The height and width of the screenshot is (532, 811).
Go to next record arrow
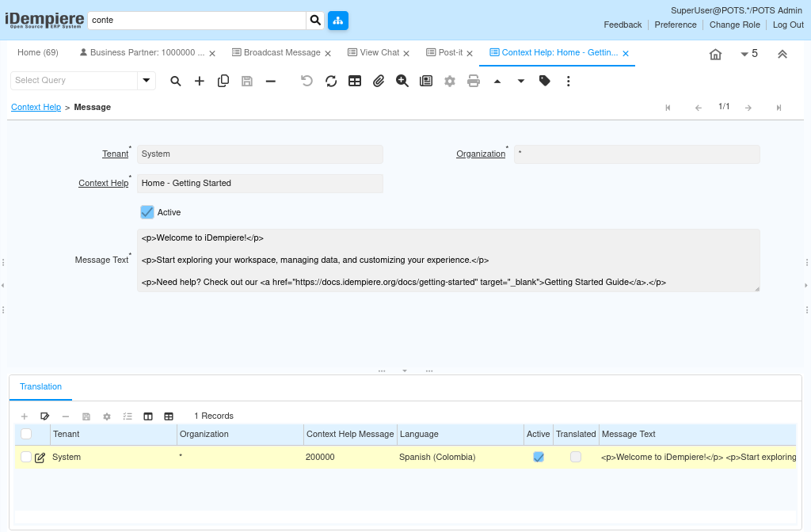[x=748, y=108]
